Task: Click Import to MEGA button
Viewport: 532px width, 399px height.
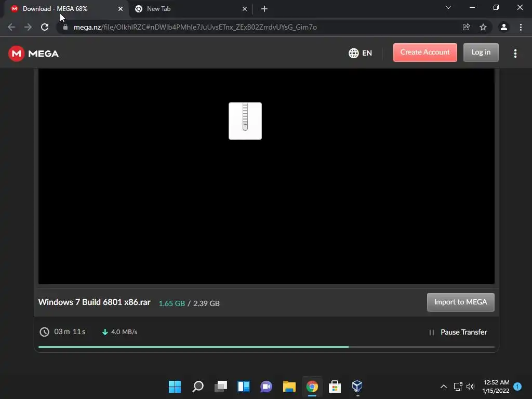Action: click(x=460, y=302)
